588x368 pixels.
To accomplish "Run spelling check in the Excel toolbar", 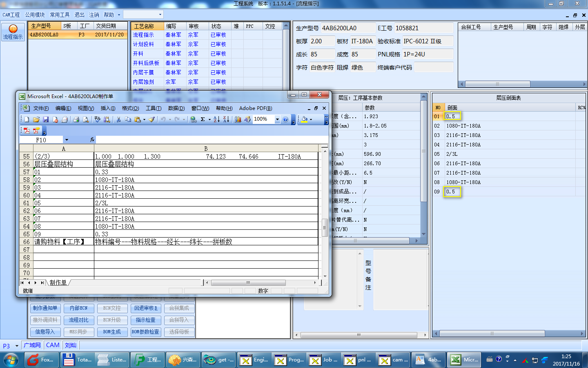I will pos(97,119).
